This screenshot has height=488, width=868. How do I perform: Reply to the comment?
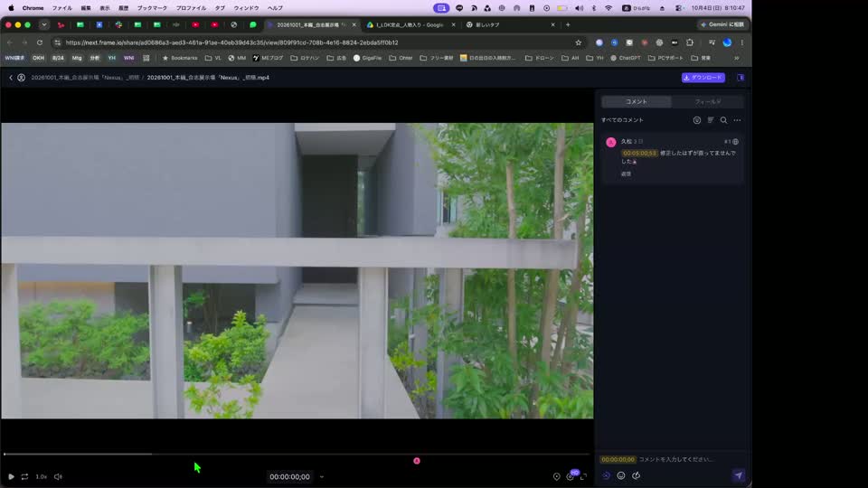point(626,174)
